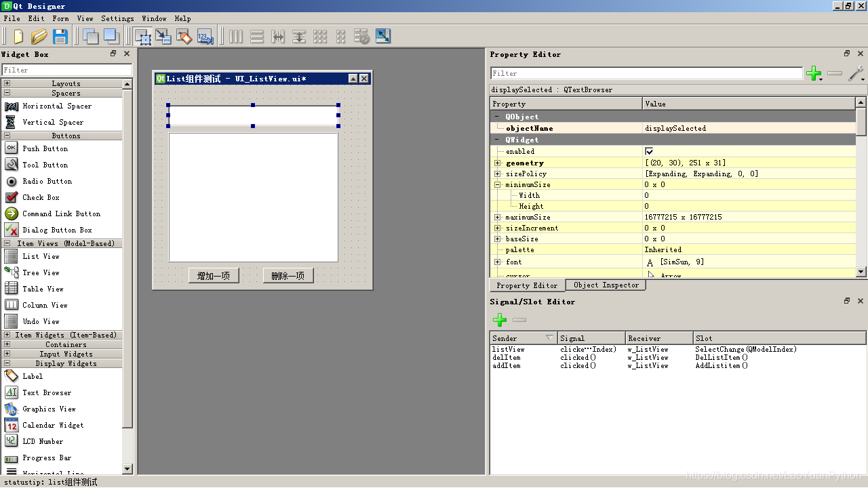Click the Open form folder icon

[39, 36]
